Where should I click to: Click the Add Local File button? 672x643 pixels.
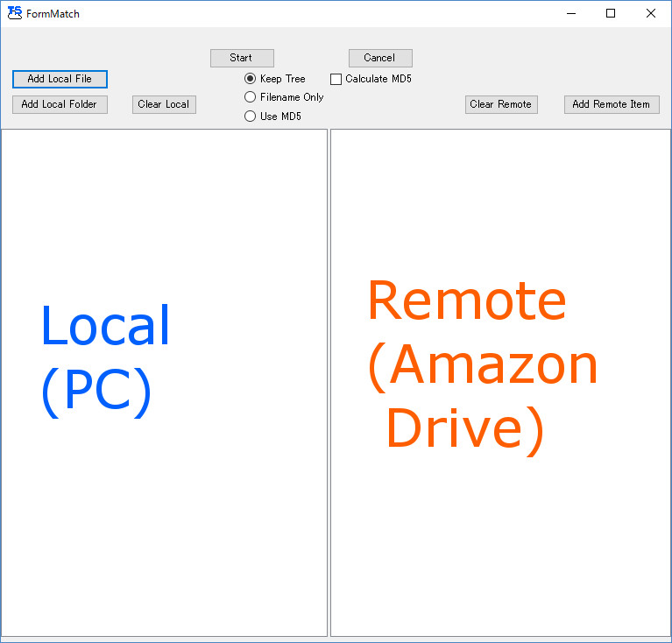pyautogui.click(x=60, y=79)
